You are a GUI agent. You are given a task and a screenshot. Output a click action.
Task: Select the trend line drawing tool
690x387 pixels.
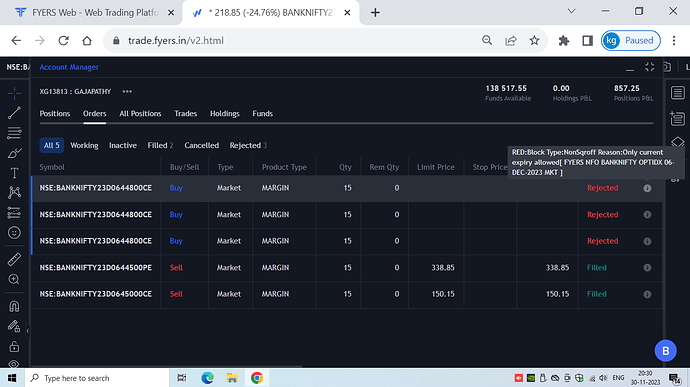tap(14, 113)
